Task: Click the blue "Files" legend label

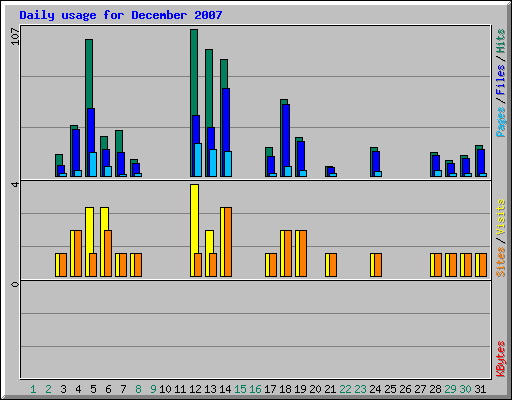Action: 500,80
